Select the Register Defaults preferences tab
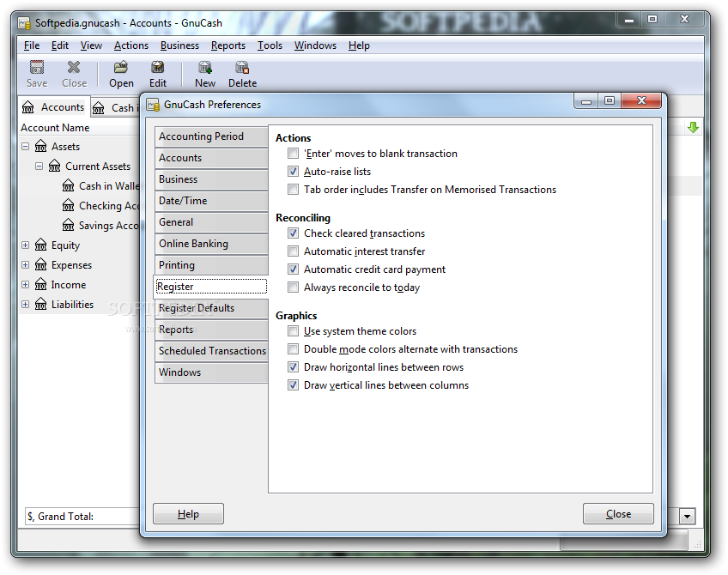Viewport: 728px width, 575px height. point(211,308)
